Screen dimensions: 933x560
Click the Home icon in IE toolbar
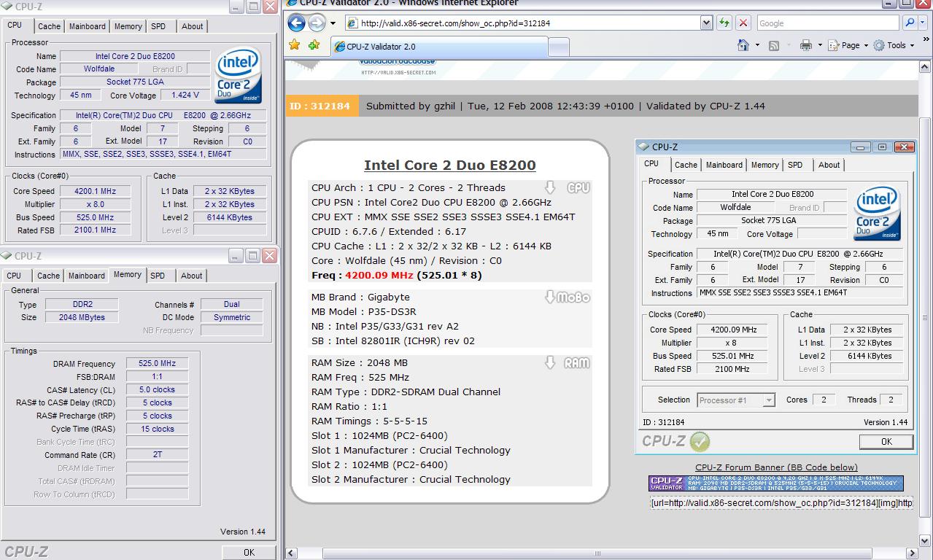(x=743, y=45)
